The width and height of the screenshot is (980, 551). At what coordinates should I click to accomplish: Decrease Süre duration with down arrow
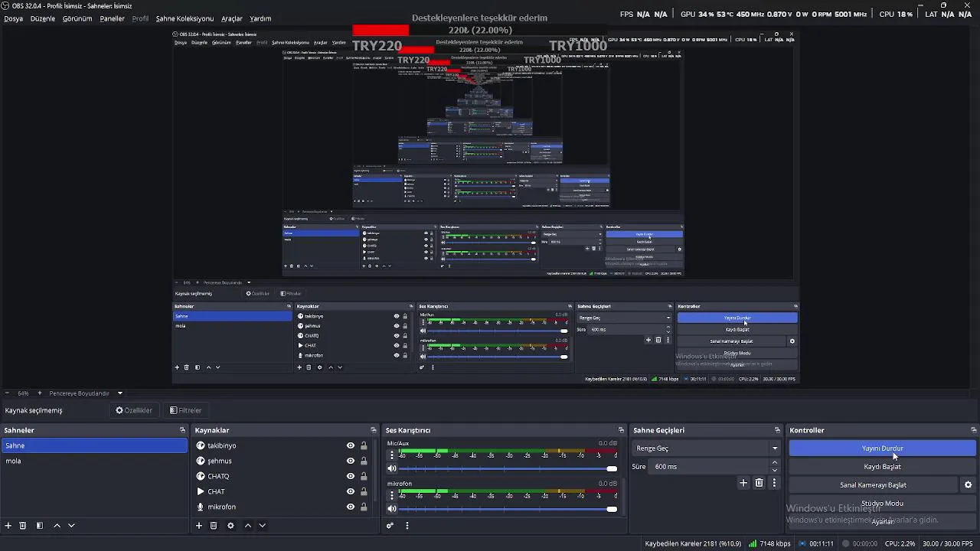774,470
